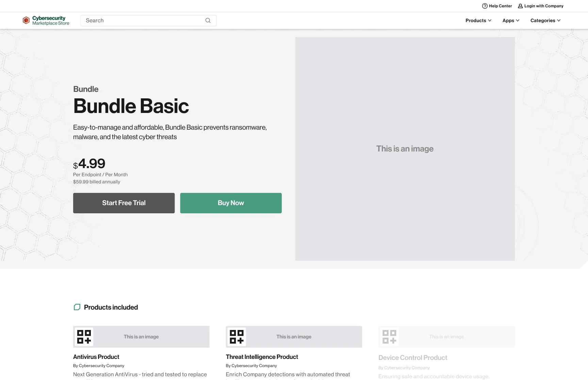Click the Threat Intelligence Product app icon
This screenshot has width=588, height=380.
pos(236,336)
